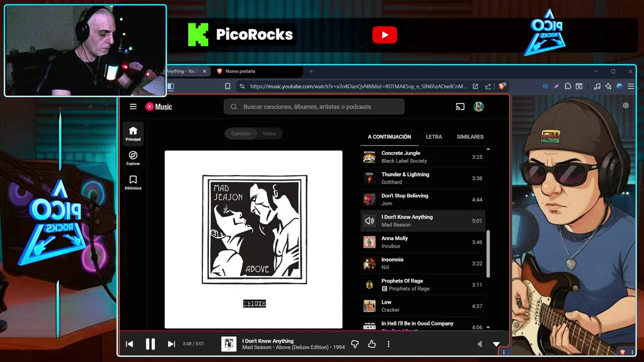Click the URL address field

358,86
